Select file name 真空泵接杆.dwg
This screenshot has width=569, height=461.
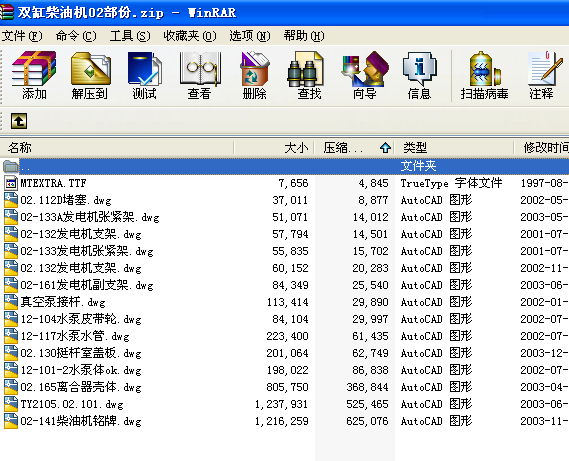(63, 302)
